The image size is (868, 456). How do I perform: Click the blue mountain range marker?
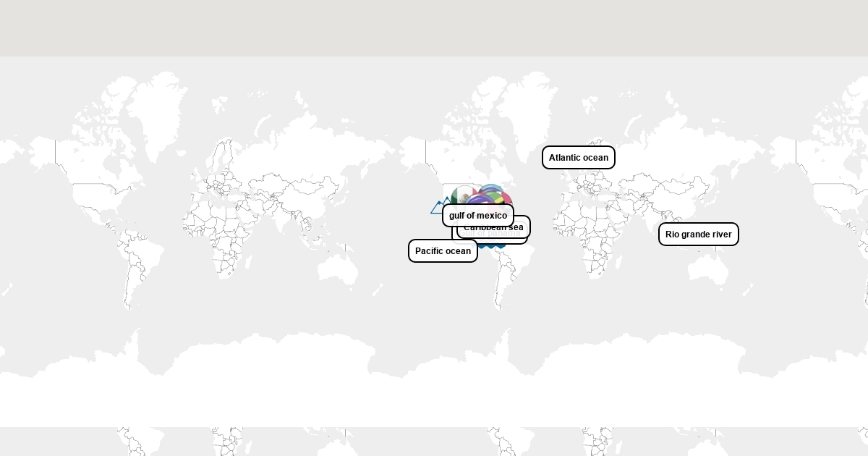[437, 208]
